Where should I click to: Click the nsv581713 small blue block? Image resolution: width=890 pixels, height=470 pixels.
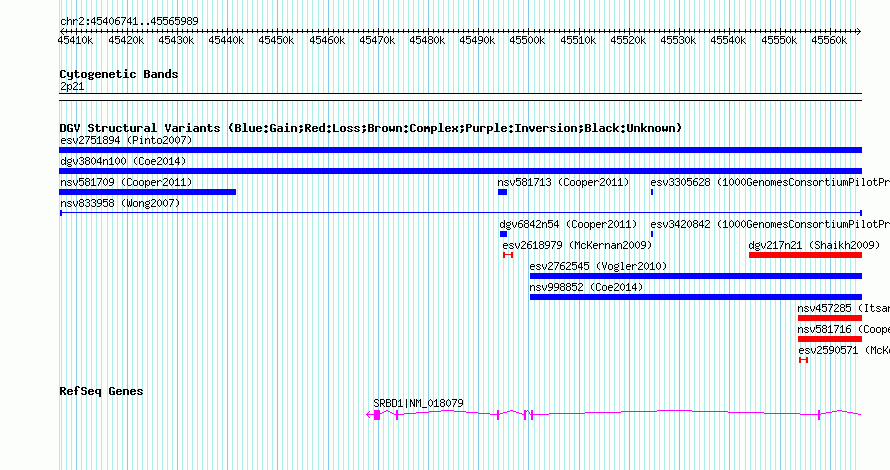[502, 192]
